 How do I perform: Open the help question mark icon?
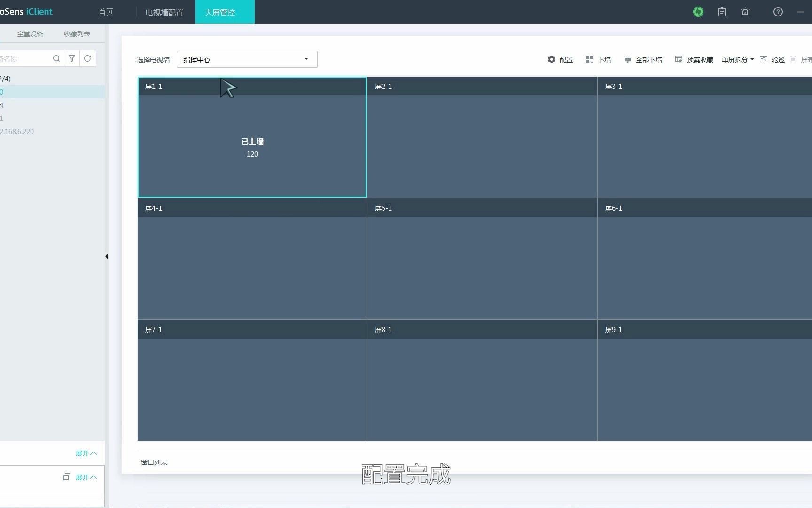point(778,12)
